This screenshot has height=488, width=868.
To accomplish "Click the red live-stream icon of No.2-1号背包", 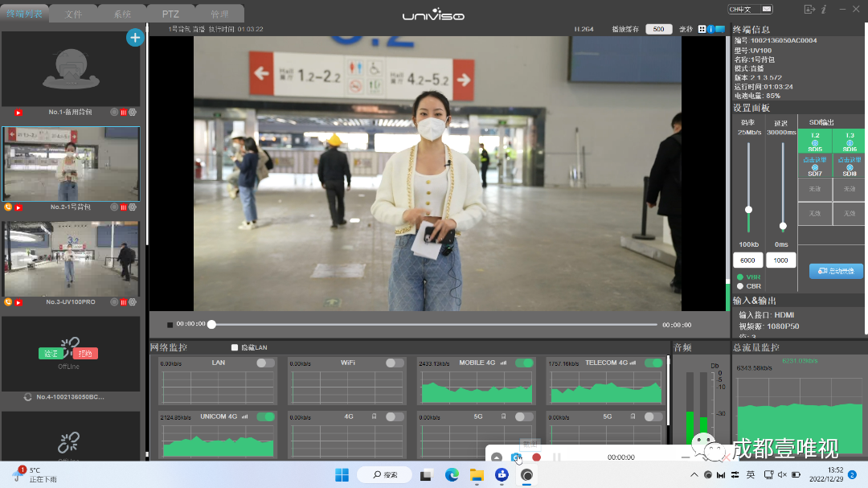I will (18, 207).
